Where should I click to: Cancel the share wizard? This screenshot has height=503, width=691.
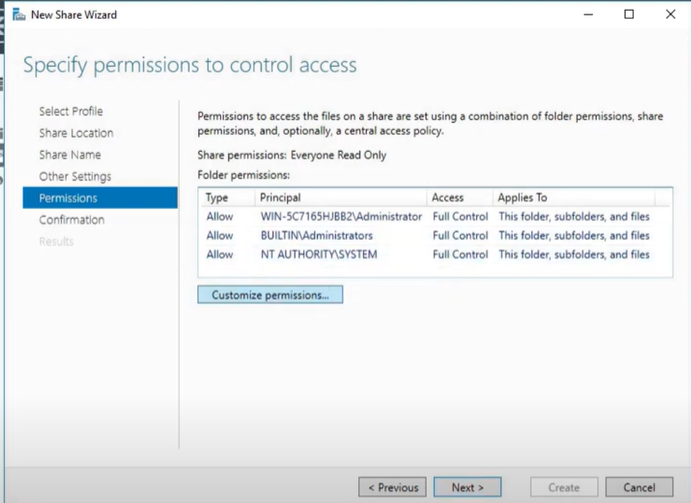tap(639, 487)
